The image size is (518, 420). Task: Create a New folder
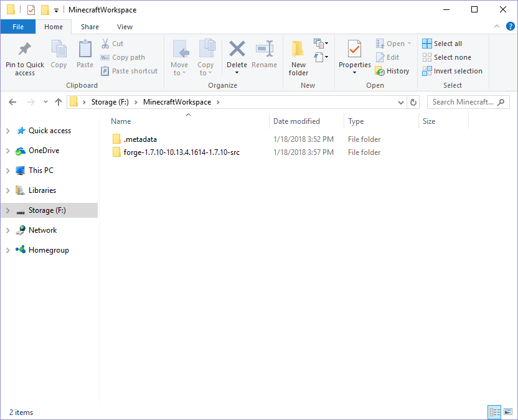(298, 58)
